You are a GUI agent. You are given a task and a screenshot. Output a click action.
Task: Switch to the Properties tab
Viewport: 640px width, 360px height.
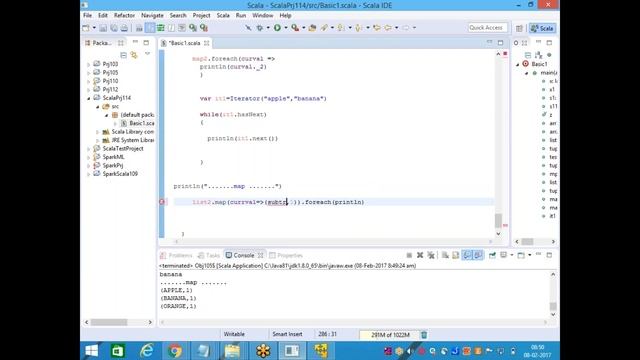click(x=286, y=256)
